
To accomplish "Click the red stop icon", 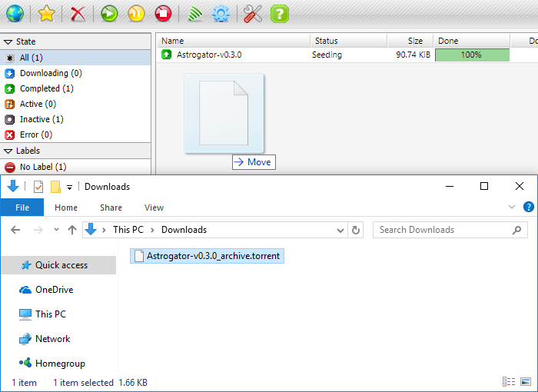I will (x=162, y=13).
